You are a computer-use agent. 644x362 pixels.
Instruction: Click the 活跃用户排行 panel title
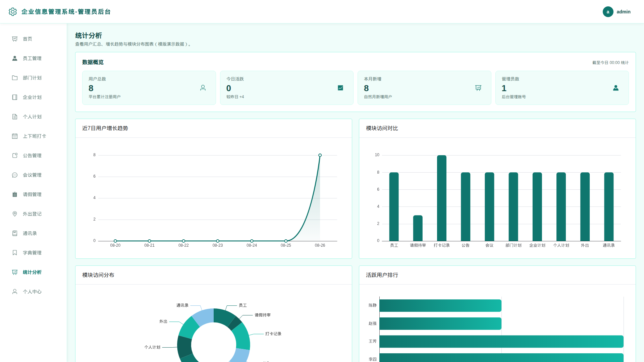[382, 275]
